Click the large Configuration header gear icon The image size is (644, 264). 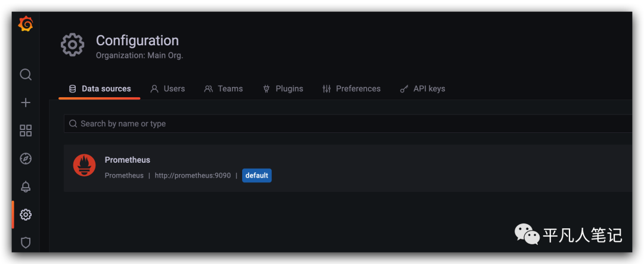tap(73, 45)
